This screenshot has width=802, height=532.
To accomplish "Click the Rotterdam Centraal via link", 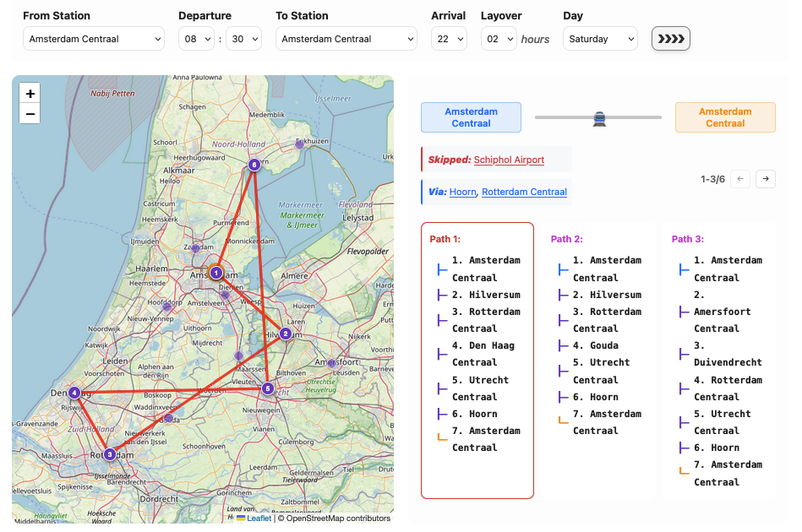I will [524, 192].
